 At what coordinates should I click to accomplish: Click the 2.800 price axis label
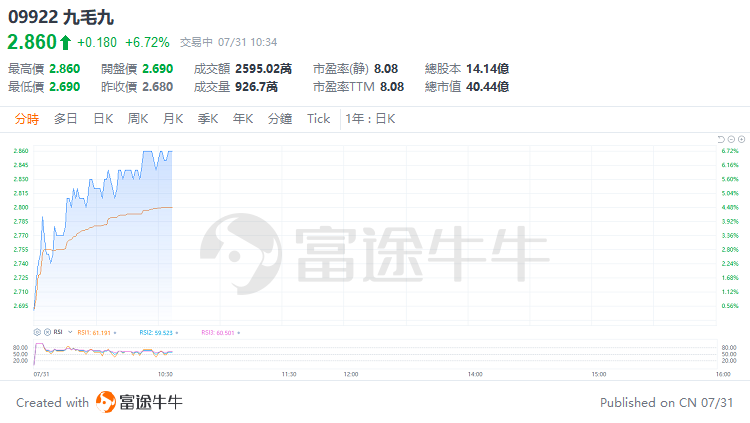tap(21, 208)
